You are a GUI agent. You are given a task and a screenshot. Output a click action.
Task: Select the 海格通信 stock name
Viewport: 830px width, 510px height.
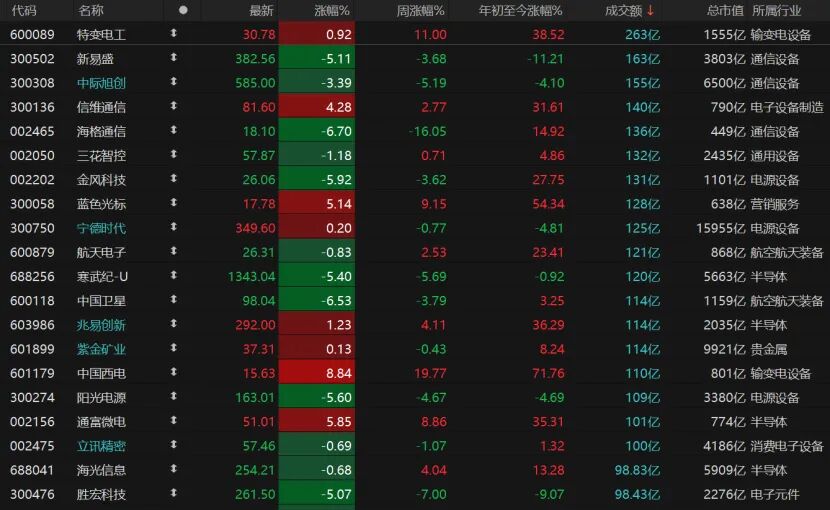tap(101, 131)
